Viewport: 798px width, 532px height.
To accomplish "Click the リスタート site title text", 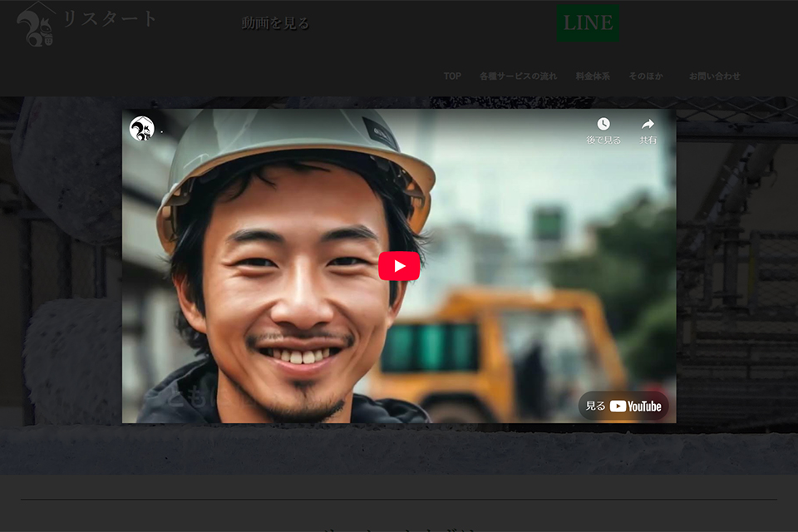I will 110,19.
